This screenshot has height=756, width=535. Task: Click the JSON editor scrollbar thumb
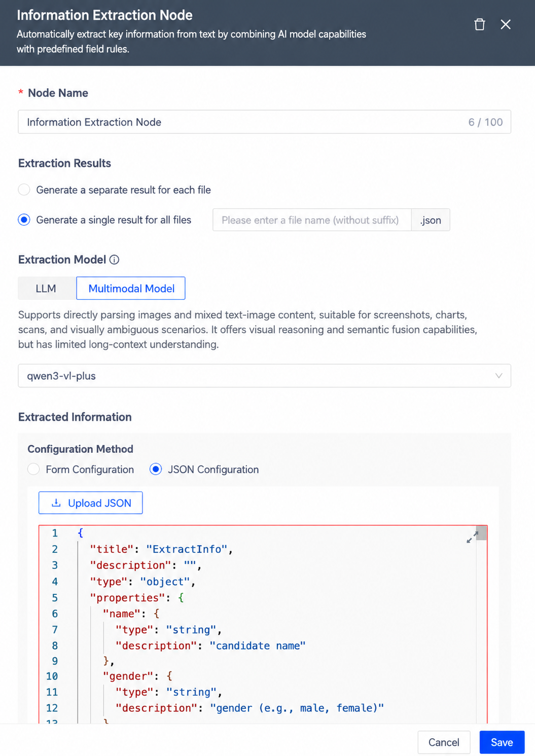[481, 533]
